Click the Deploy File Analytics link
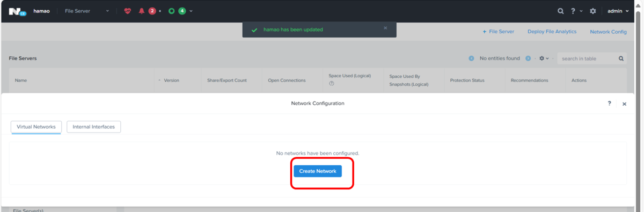This screenshot has height=212, width=644. point(552,32)
